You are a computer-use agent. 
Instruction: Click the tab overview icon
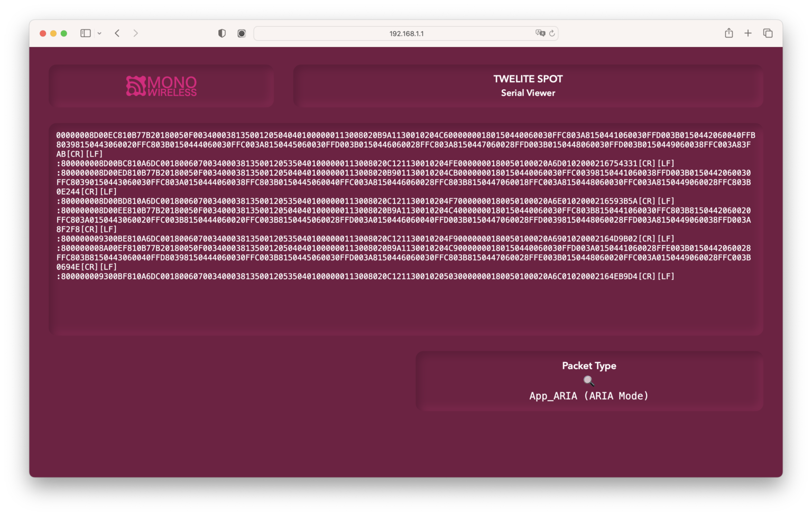click(767, 33)
